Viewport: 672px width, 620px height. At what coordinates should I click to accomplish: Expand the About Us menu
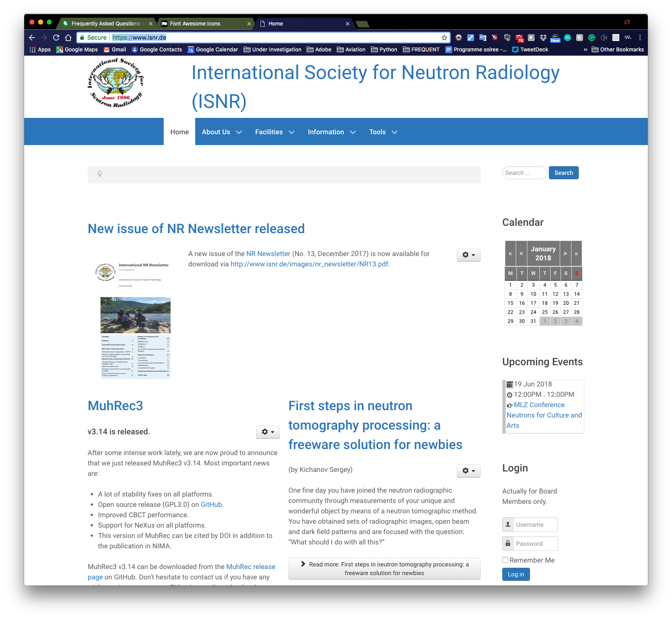222,132
